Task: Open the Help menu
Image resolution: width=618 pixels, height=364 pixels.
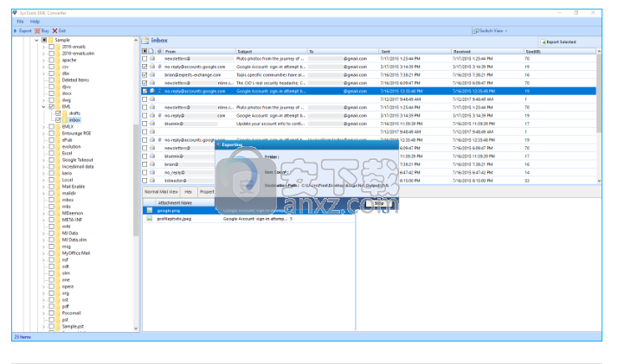Action: coord(35,22)
